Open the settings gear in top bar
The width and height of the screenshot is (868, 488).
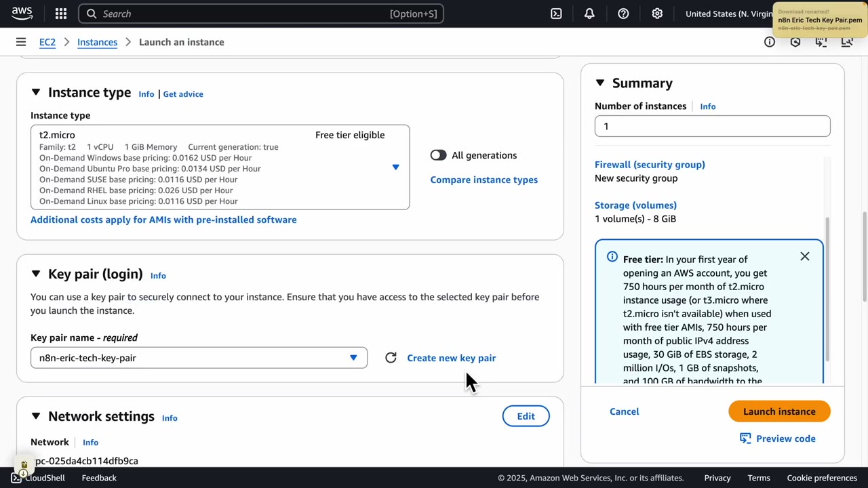(x=657, y=14)
